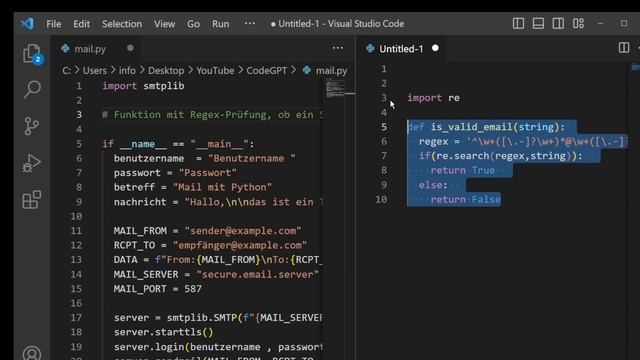Click the CodeGPT breadcrumb segment

tap(267, 71)
